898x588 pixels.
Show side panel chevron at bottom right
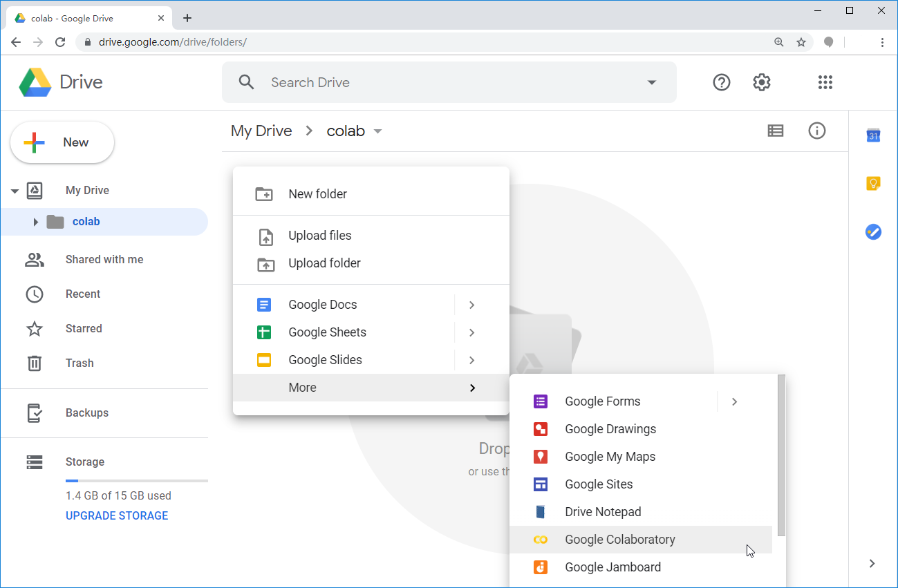pos(872,563)
